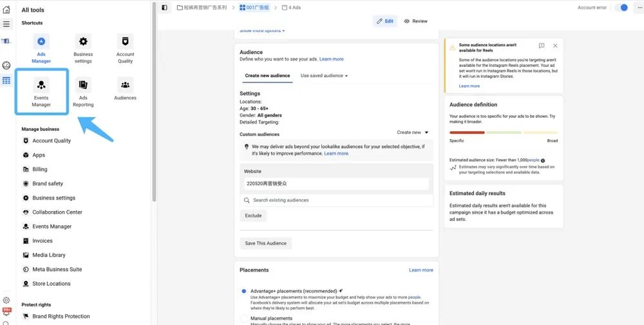The height and width of the screenshot is (325, 644).
Task: Switch to Review mode
Action: tap(415, 21)
